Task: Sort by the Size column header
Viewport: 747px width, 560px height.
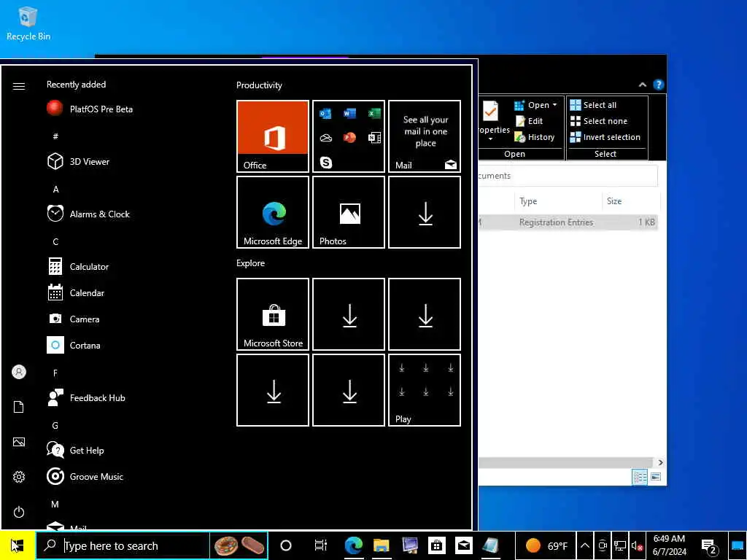Action: coord(631,201)
